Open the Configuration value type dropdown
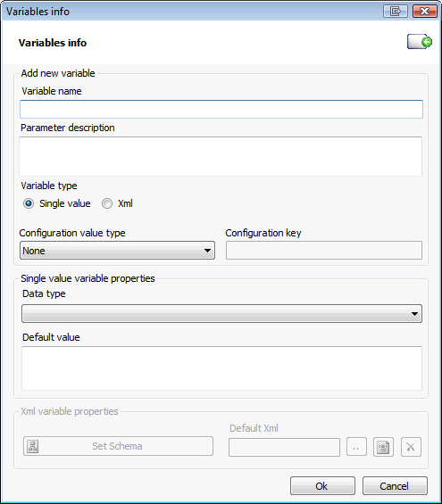The image size is (442, 504). [117, 251]
